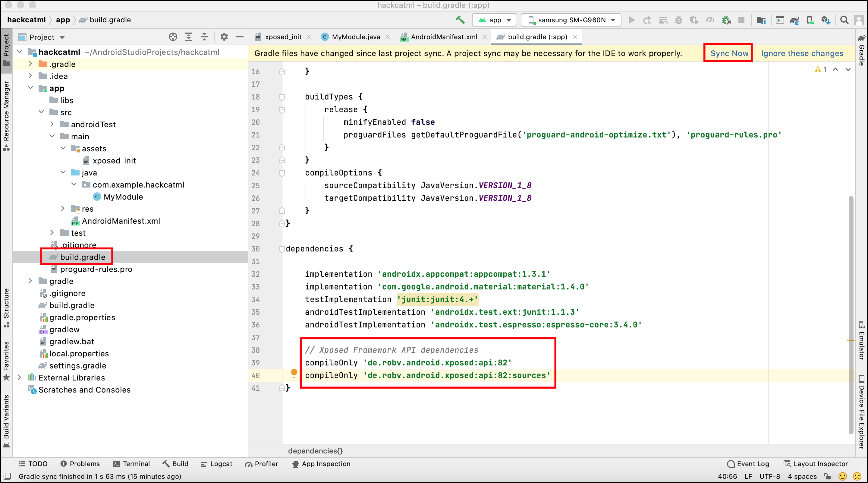Open the Terminal tool window tab
The image size is (868, 483).
point(131,464)
